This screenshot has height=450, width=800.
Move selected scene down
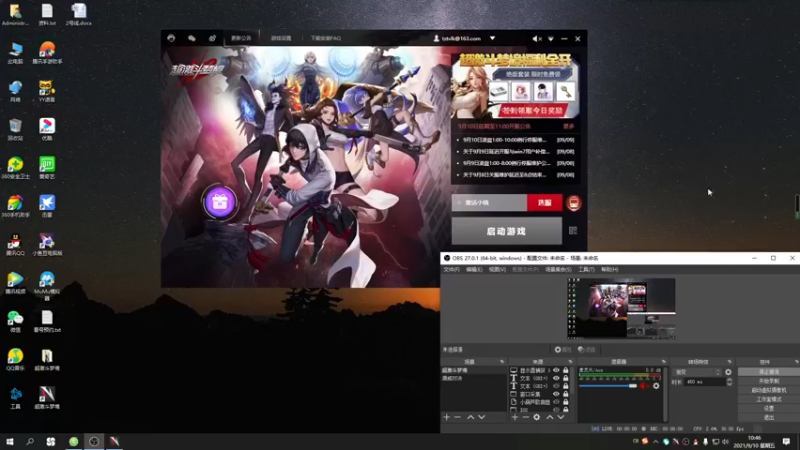(x=481, y=417)
